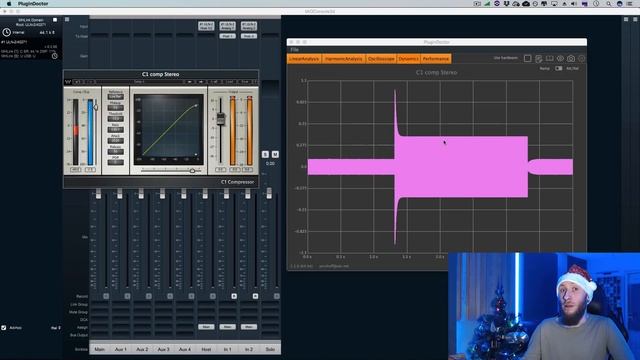Toggle Record on the Main channel
Image resolution: width=640 pixels, height=360 pixels.
[106, 296]
